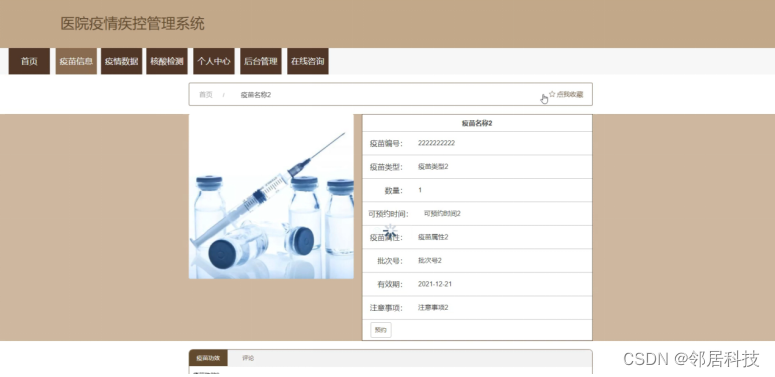This screenshot has height=377, width=775.
Task: Open the 疫苗信息 menu item
Action: pyautogui.click(x=76, y=61)
